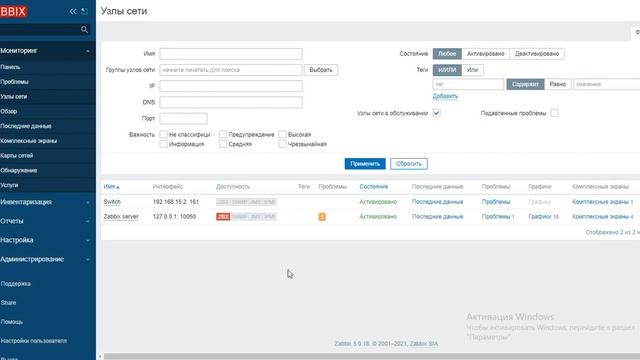Select И/Или tag mode
Viewport: 640px width, 360px height.
447,70
